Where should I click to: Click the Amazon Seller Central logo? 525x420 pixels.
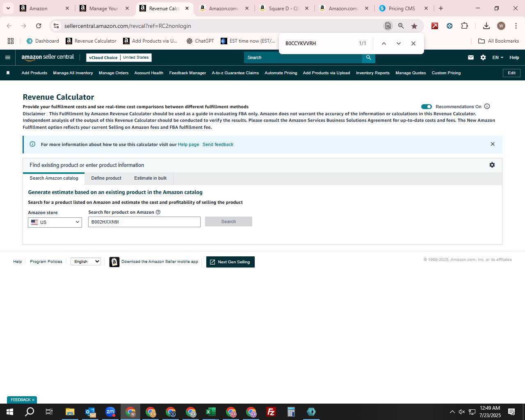[48, 57]
